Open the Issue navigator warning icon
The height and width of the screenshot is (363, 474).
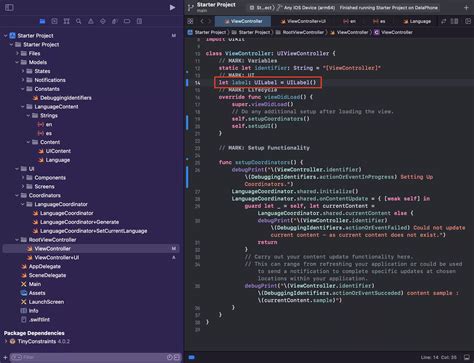[x=91, y=21]
